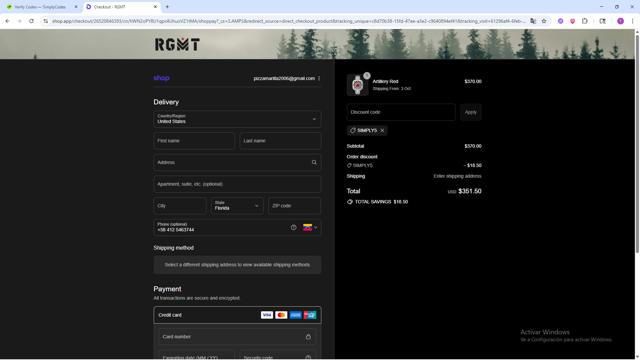This screenshot has width=640, height=360.
Task: Click the phone help question icon
Action: click(293, 227)
